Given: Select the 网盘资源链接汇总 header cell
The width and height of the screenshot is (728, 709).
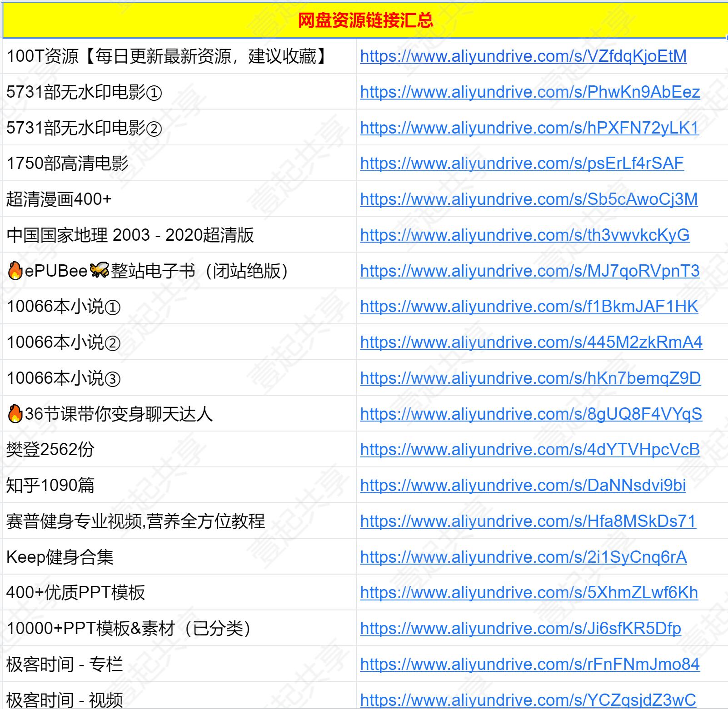Looking at the screenshot, I should [x=365, y=20].
